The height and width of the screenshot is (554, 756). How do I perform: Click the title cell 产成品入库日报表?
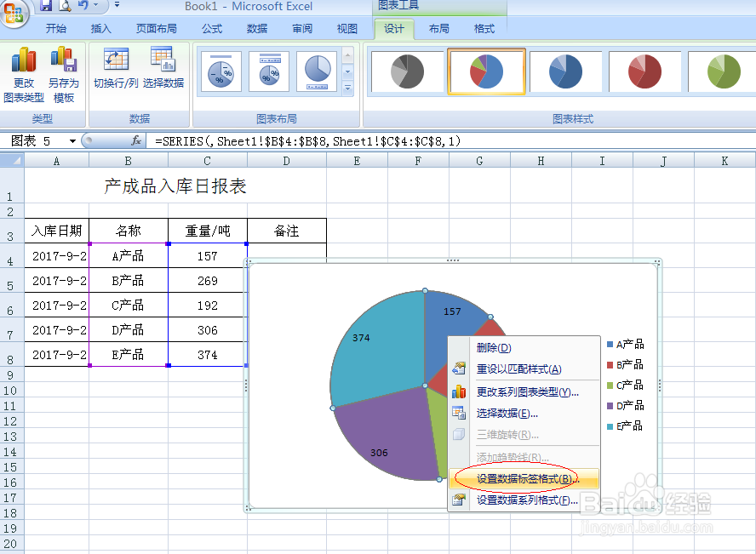point(175,186)
